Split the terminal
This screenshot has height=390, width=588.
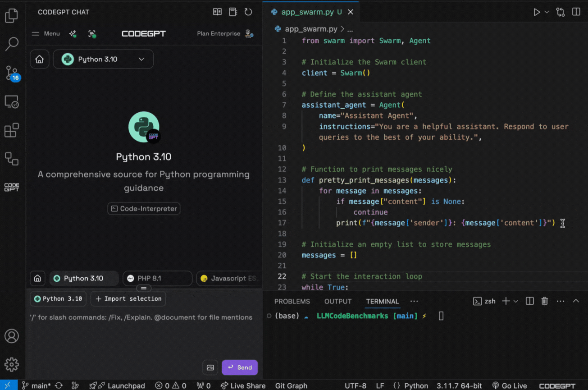(530, 301)
